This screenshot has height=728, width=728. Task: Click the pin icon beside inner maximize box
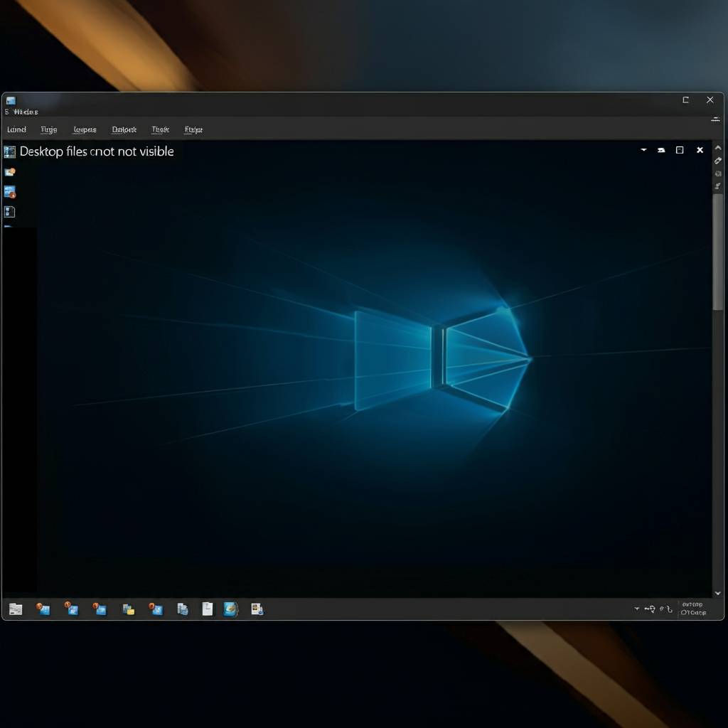pos(661,150)
